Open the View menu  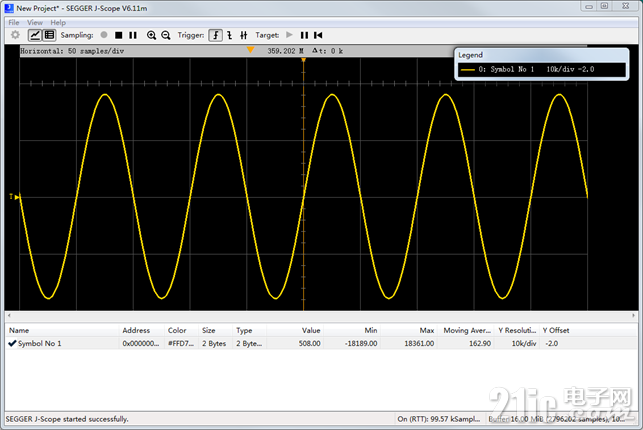(x=35, y=23)
